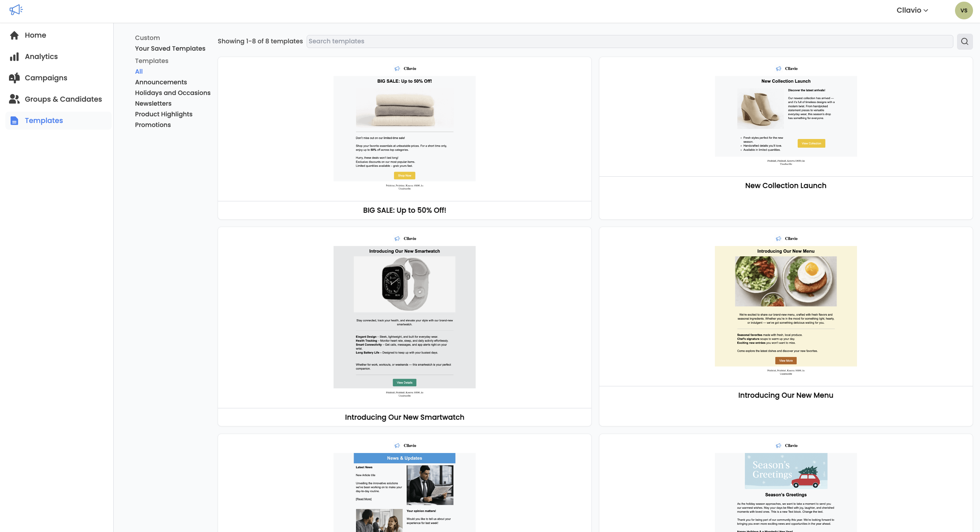Open the New Collection Launch template thumbnail
Image resolution: width=980 pixels, height=532 pixels.
(x=785, y=117)
